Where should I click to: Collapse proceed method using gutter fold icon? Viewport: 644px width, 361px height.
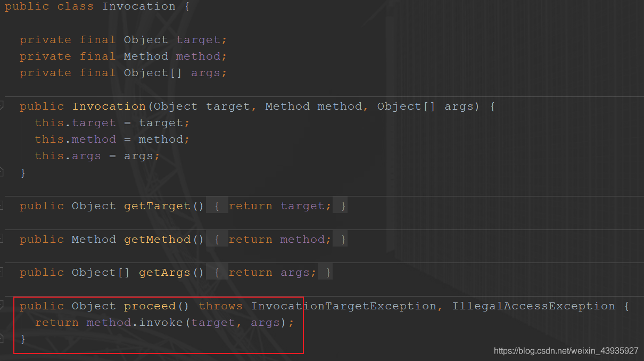[x=2, y=306]
